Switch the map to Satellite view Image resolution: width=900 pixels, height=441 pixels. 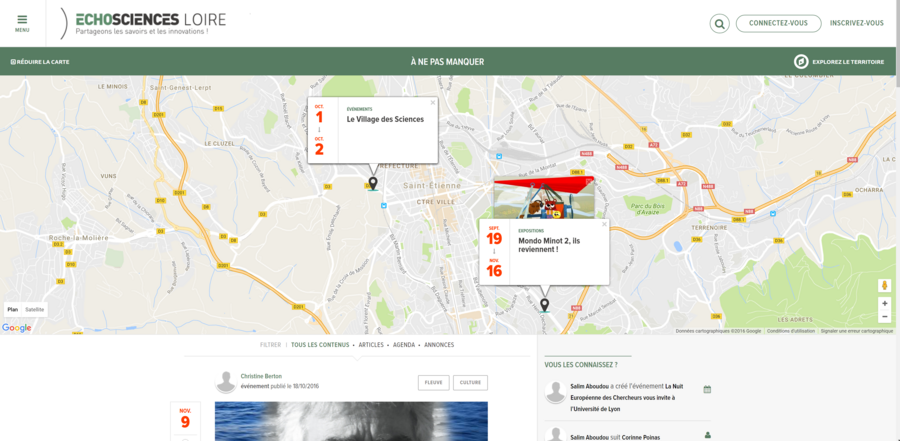(x=35, y=309)
